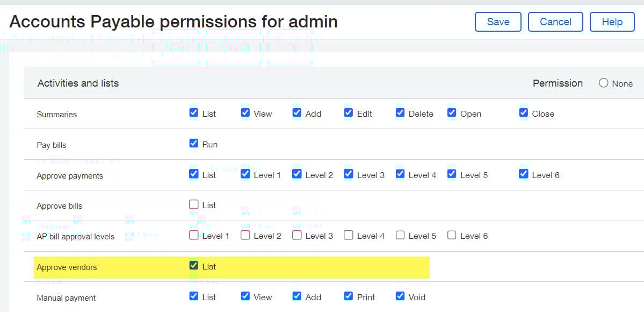Uncheck Manual payment Void checkbox
This screenshot has height=312, width=644.
click(x=400, y=296)
